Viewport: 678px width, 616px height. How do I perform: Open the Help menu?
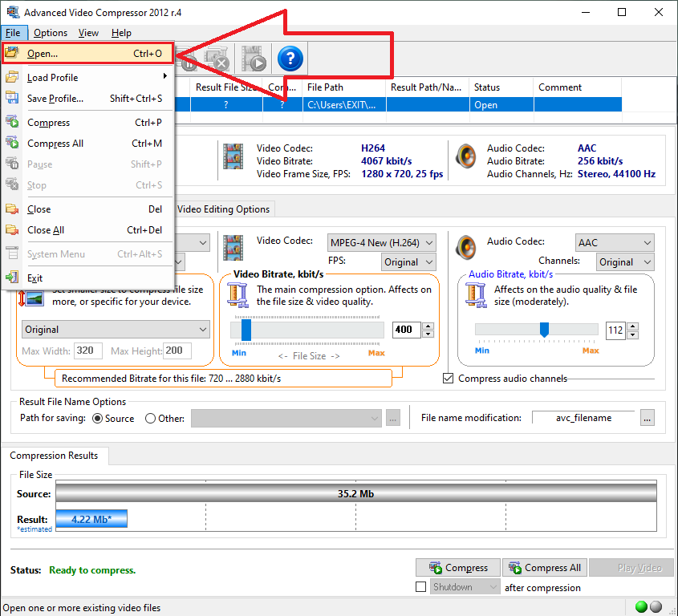click(x=121, y=33)
